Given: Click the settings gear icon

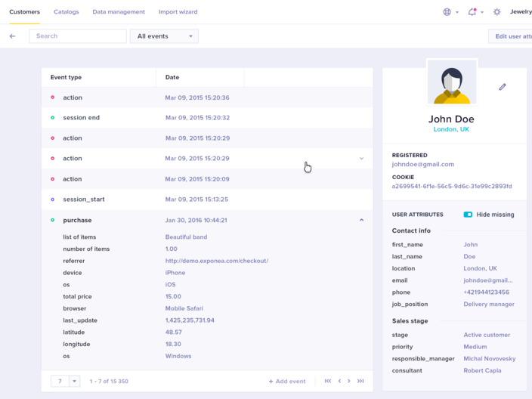Looking at the screenshot, I should (496, 12).
